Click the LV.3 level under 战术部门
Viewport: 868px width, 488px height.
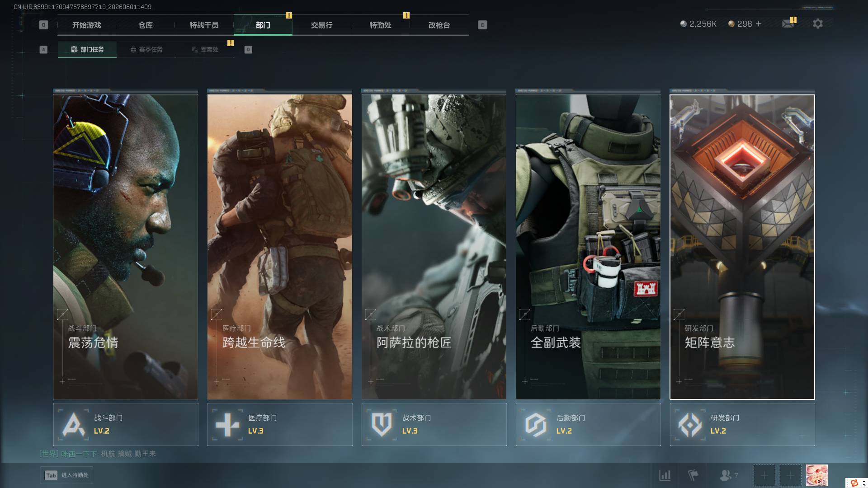tap(410, 431)
